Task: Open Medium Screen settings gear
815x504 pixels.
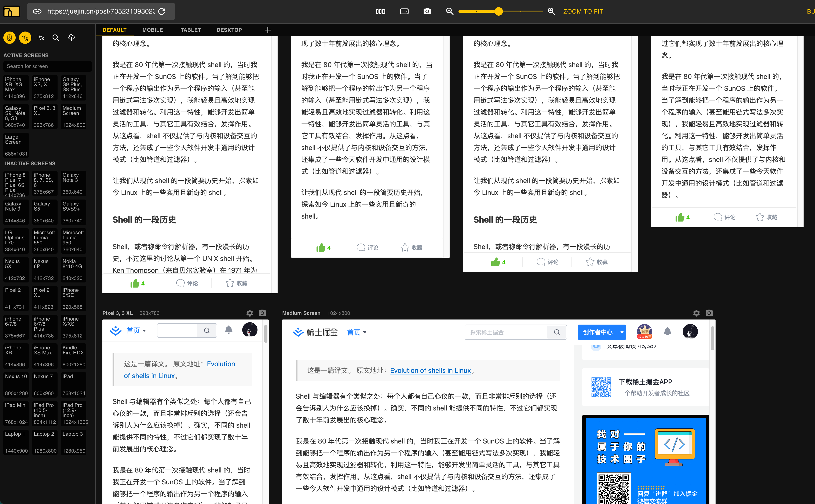Action: [x=696, y=313]
